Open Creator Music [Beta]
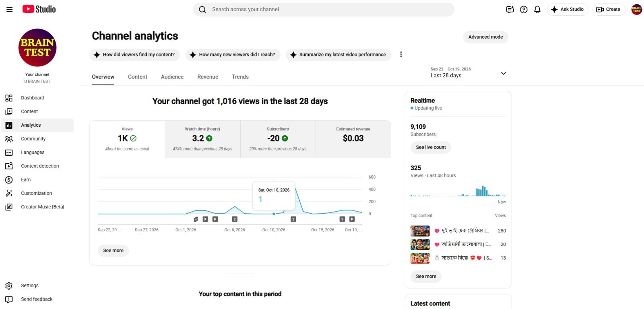 tap(37, 207)
